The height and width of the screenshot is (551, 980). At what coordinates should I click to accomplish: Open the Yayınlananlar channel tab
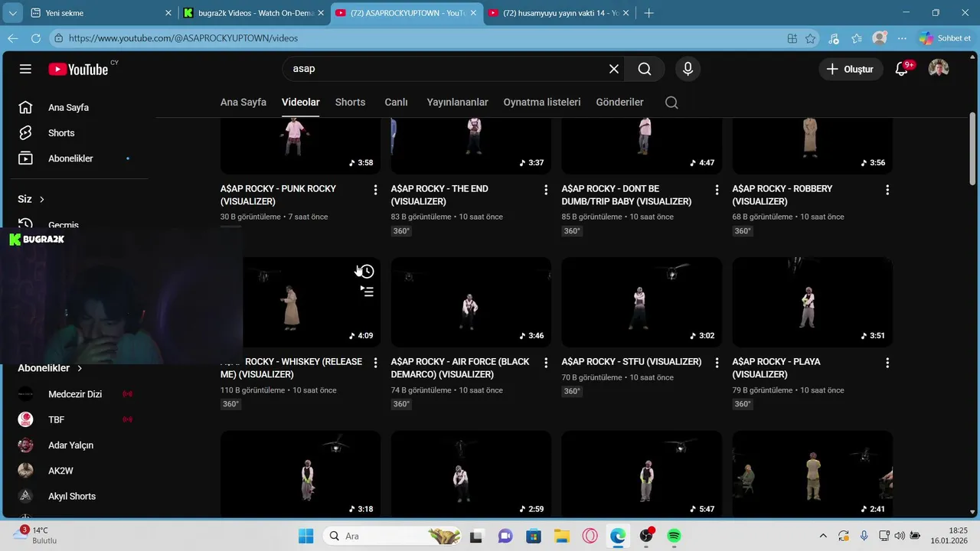(x=457, y=103)
